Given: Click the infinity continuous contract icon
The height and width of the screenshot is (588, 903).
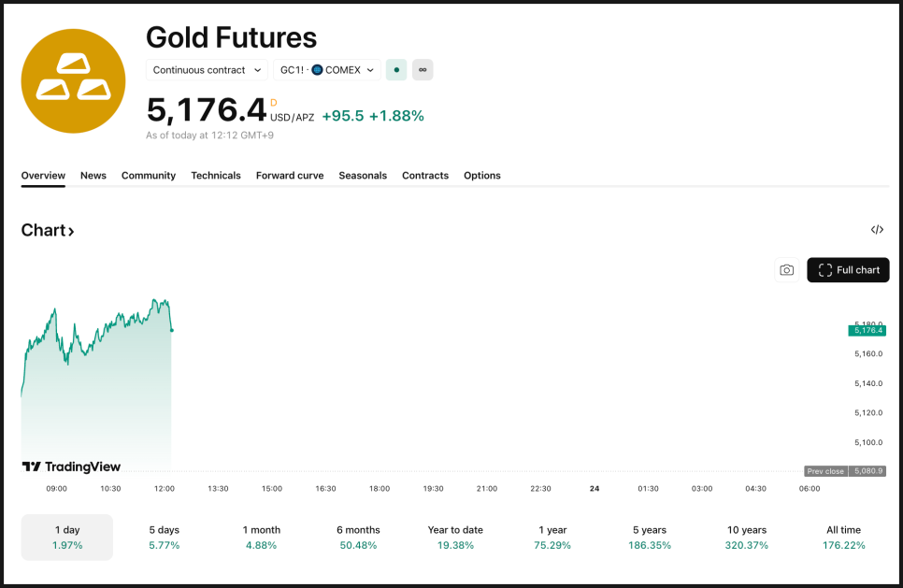Looking at the screenshot, I should coord(423,70).
